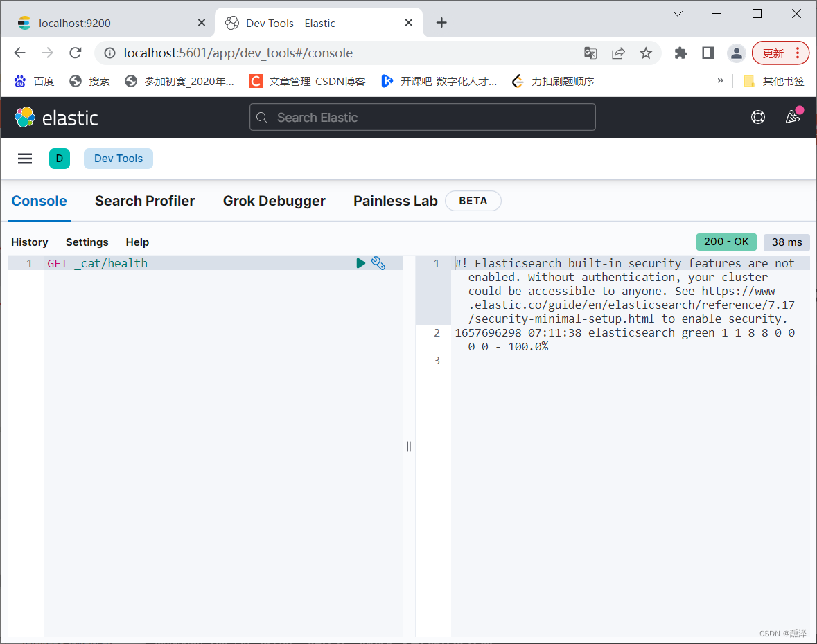Click the GET _cat/health request line
This screenshot has width=817, height=644.
pyautogui.click(x=98, y=263)
